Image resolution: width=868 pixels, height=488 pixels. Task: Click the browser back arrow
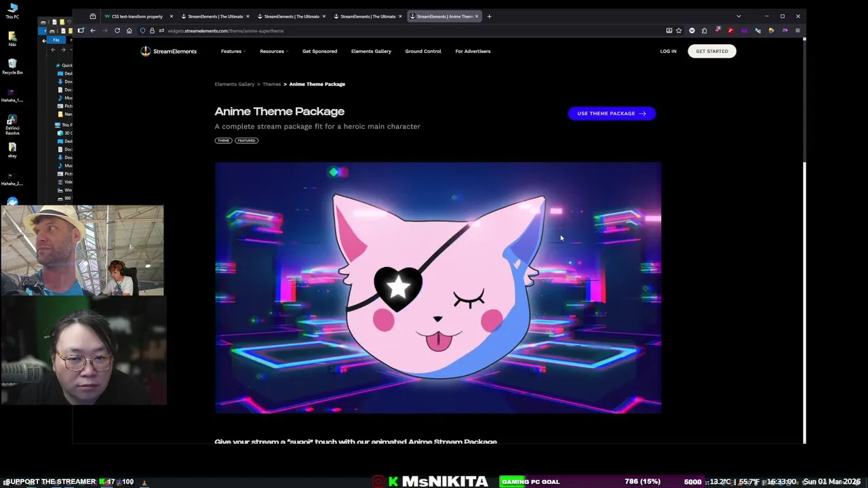point(93,30)
